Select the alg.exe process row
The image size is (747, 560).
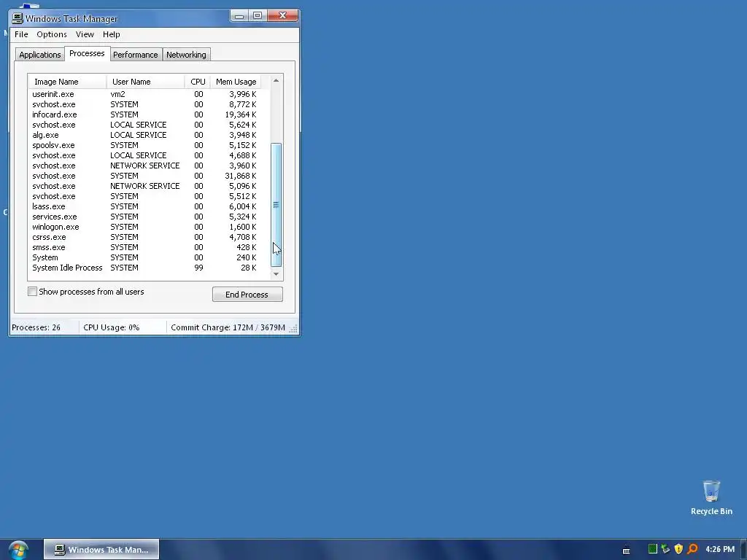144,135
